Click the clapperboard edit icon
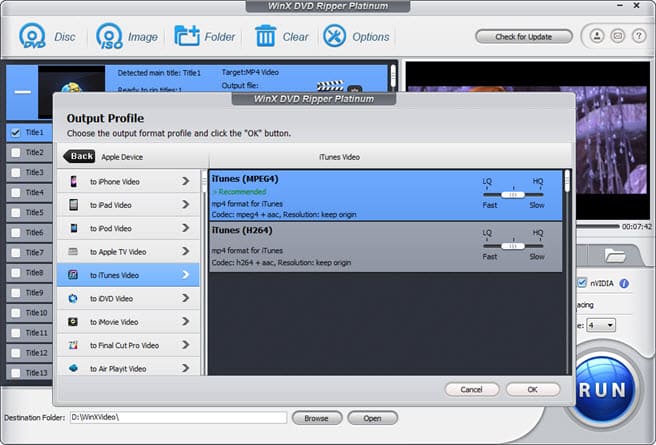656x445 pixels. point(330,86)
